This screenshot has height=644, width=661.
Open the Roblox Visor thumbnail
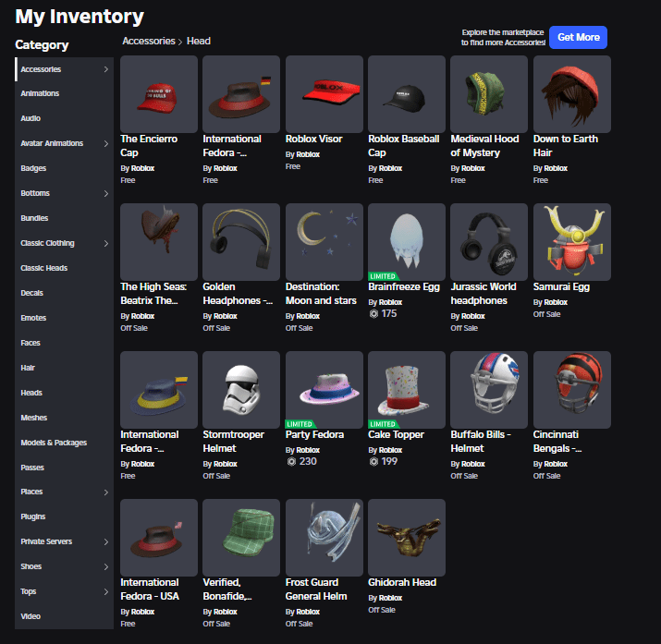324,94
